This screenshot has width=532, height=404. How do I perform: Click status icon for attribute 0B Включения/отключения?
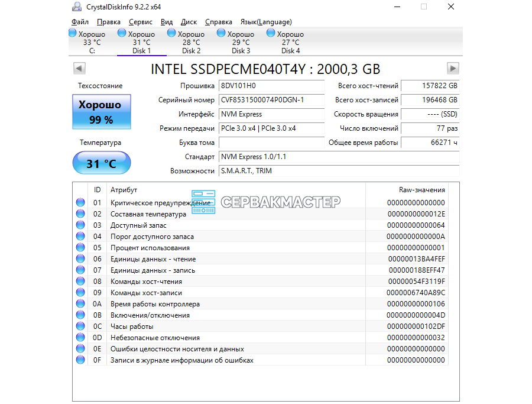pos(80,315)
